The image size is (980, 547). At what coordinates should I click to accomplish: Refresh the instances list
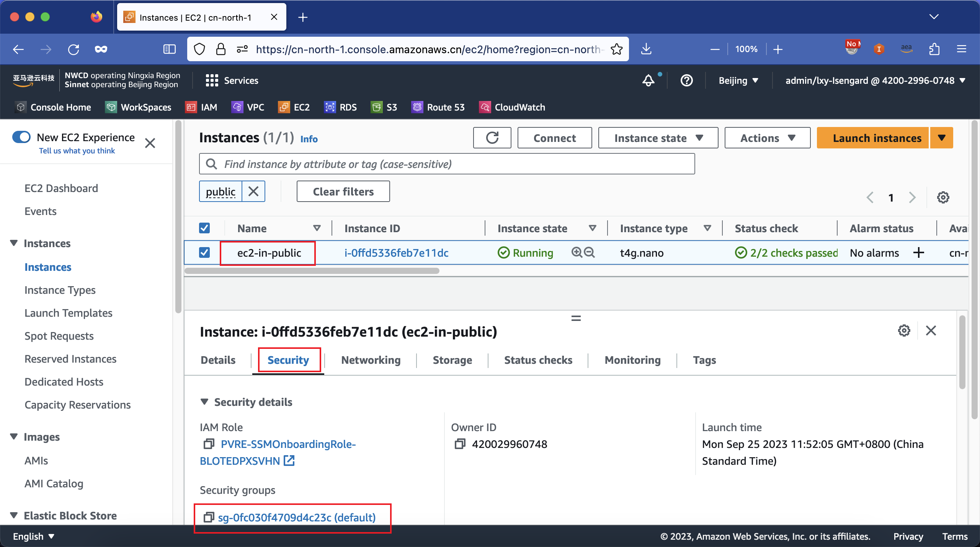click(492, 138)
